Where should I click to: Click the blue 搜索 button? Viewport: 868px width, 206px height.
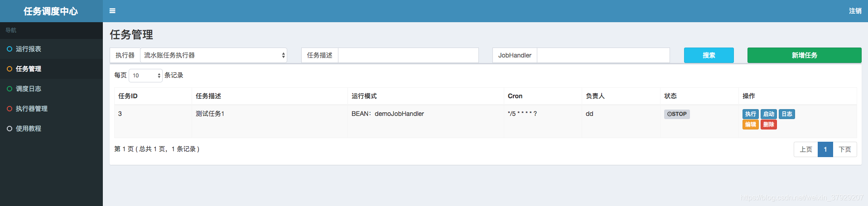(709, 55)
